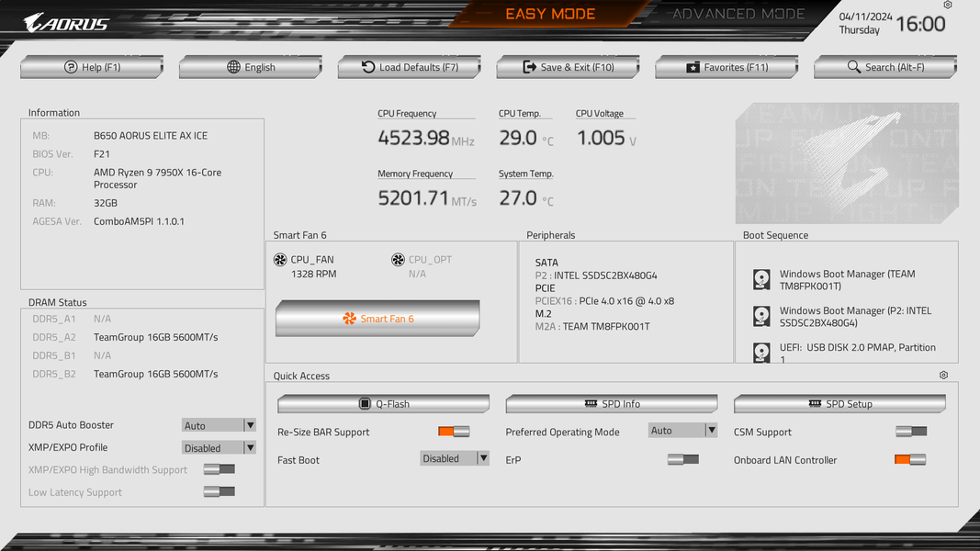Screen dimensions: 980x551
Task: Click the CPU_OPT fan icon
Action: click(x=398, y=259)
